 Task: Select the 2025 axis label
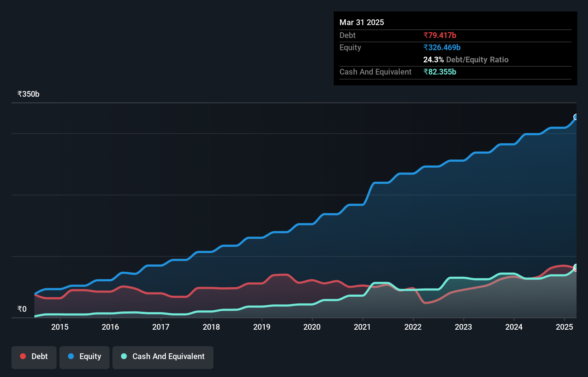[x=564, y=327]
